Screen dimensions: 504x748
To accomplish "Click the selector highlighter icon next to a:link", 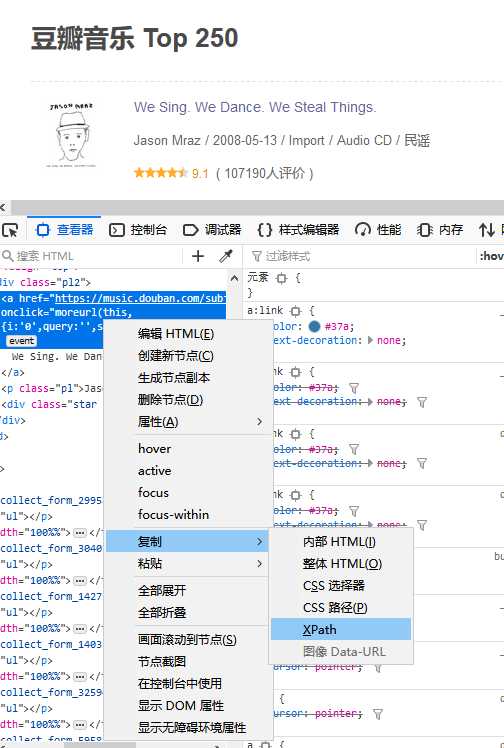I will 296,311.
